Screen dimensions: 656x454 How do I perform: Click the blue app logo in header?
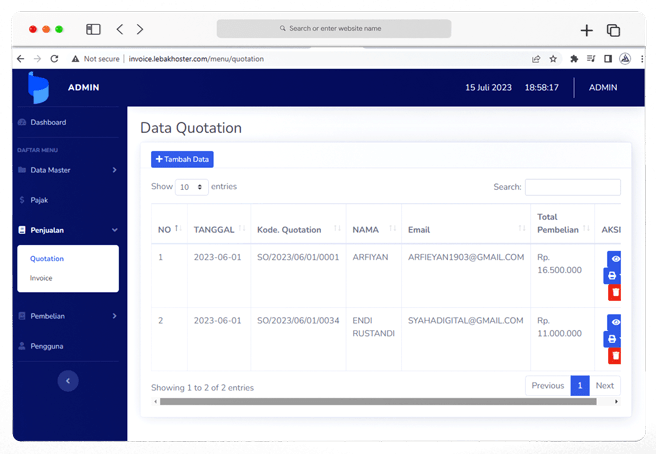38,87
